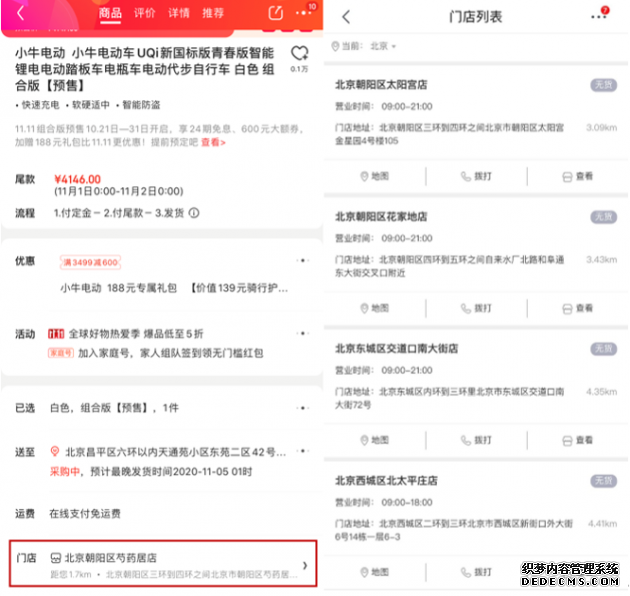Open more options on 门店列表 page
The height and width of the screenshot is (596, 630).
tap(598, 17)
